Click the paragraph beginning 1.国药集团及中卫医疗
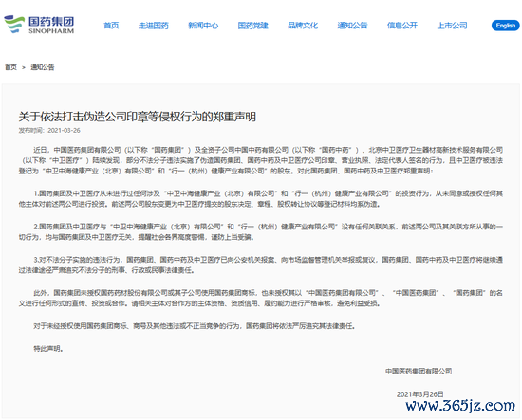522x420 pixels. (x=261, y=198)
